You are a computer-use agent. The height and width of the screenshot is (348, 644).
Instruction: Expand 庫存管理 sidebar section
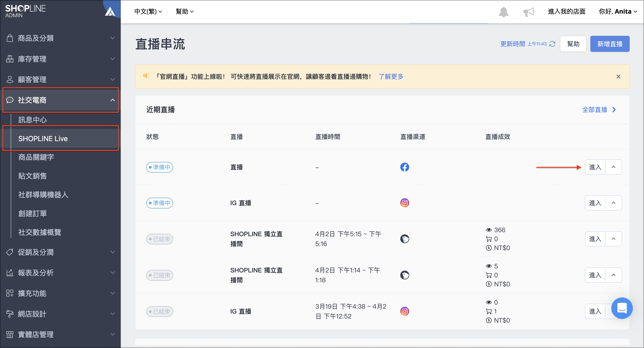(x=113, y=59)
